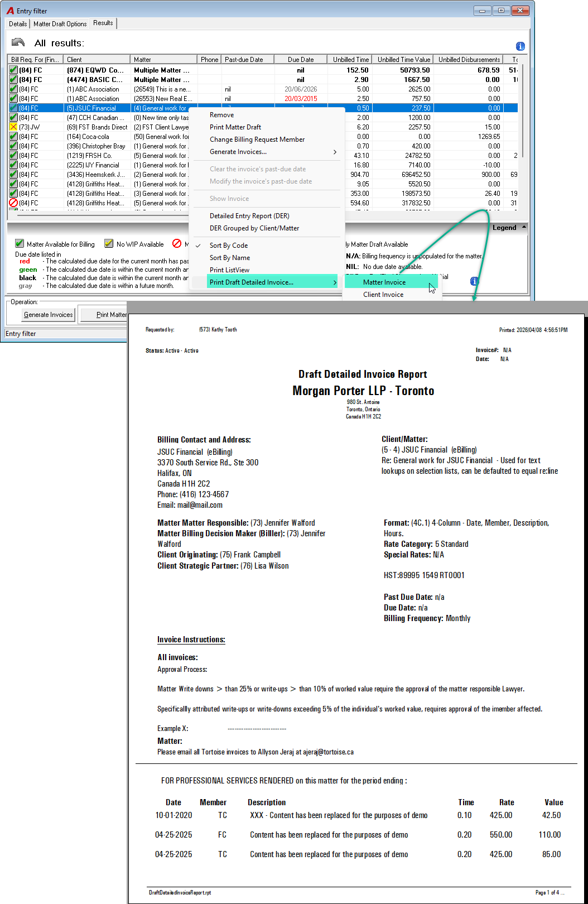Expand the Print Draft Detailed Invoice submenu arrow
The width and height of the screenshot is (588, 904).
click(335, 282)
